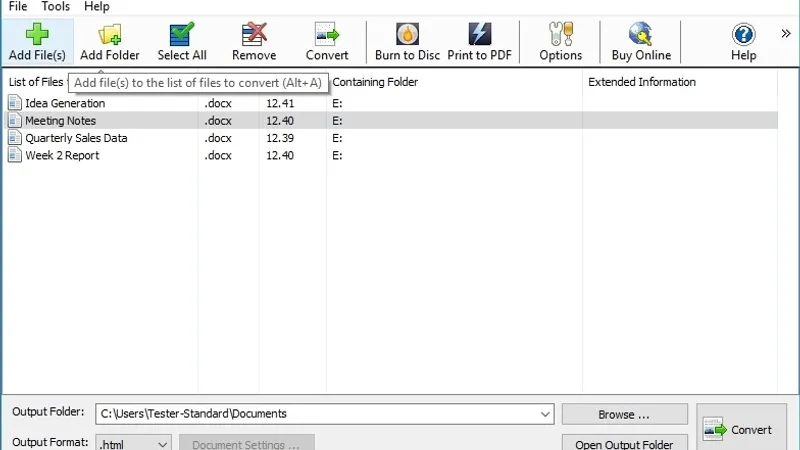The height and width of the screenshot is (450, 800).
Task: Open the File menu
Action: [x=18, y=6]
